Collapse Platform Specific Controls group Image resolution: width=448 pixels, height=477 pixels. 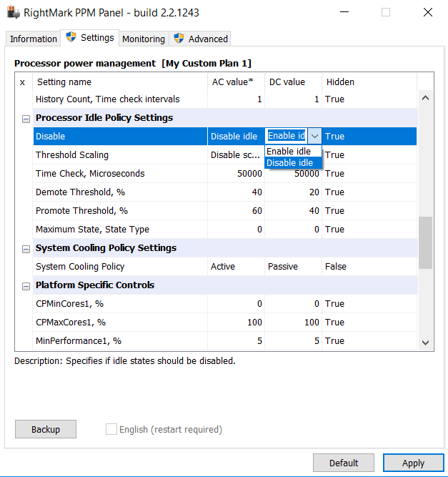(x=26, y=286)
